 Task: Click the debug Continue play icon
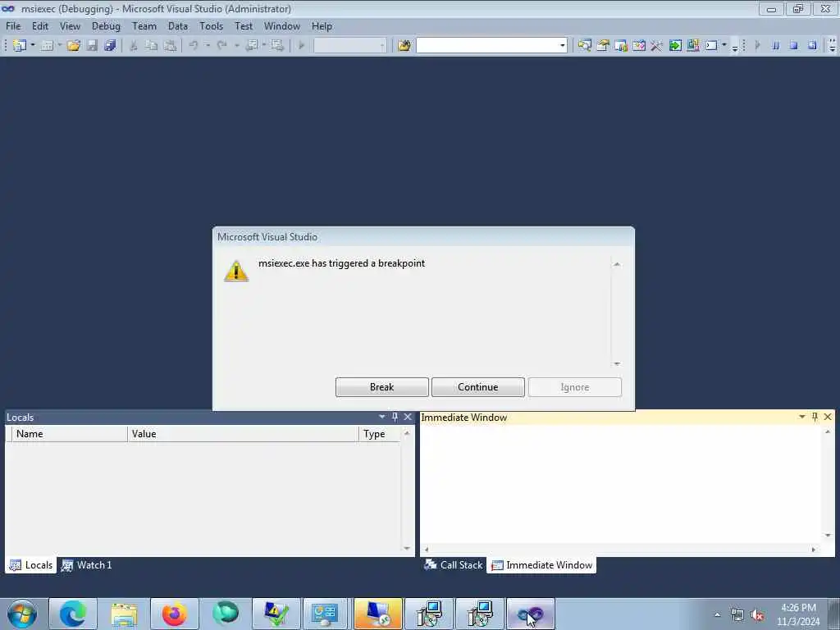tap(757, 46)
